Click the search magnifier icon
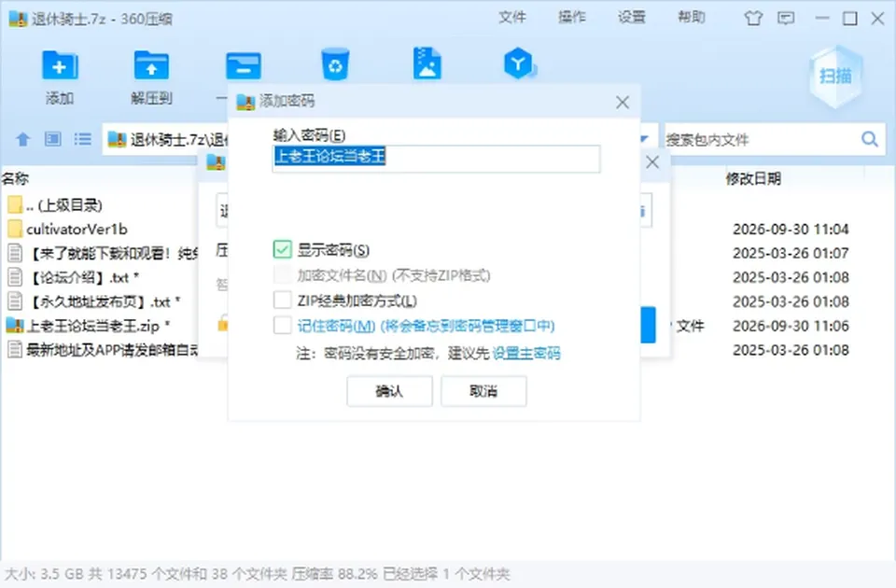 click(x=870, y=139)
